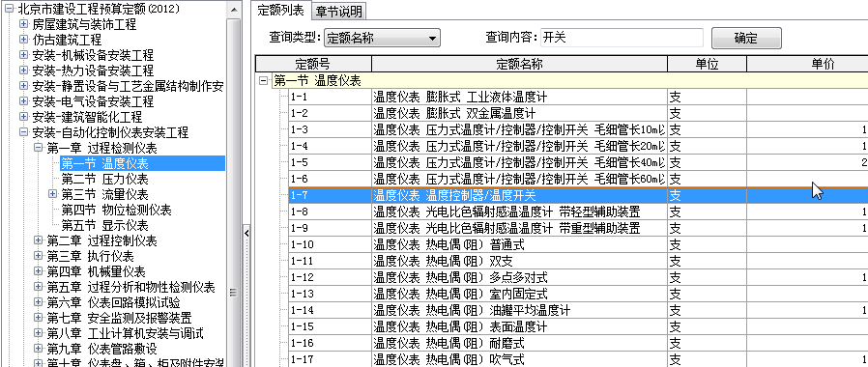Collapse 第一章 过程检测仪表 node
The image size is (868, 367).
pos(38,148)
